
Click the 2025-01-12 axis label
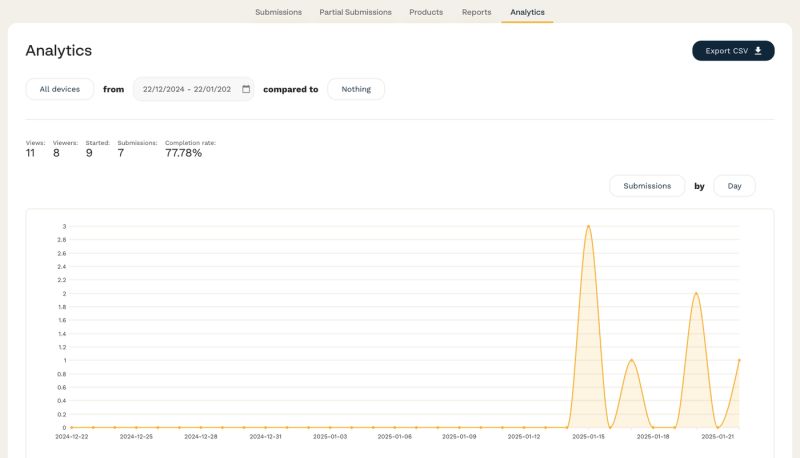(523, 437)
